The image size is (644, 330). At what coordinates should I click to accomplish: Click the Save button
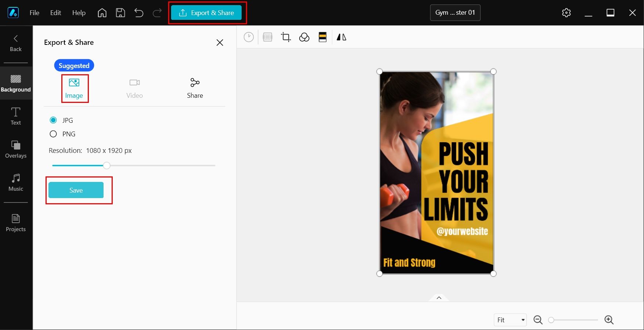coord(76,190)
